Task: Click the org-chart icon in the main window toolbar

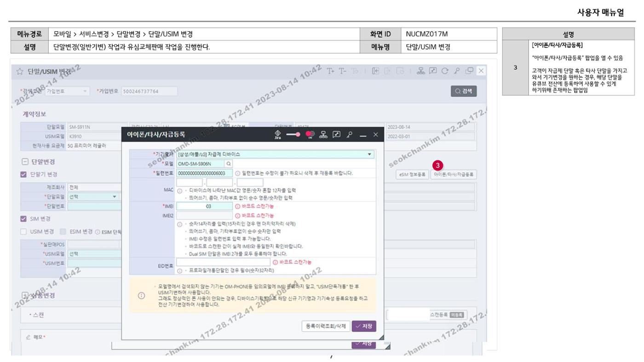Action: tap(420, 71)
